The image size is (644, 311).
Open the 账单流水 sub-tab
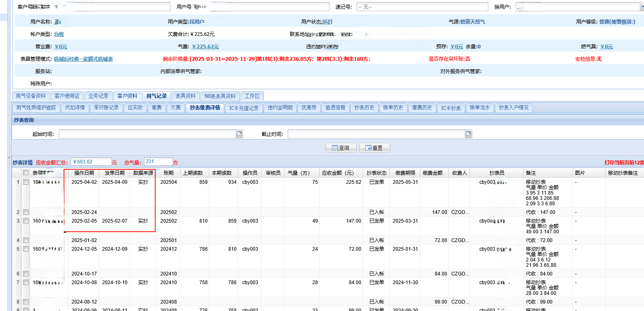tap(480, 108)
